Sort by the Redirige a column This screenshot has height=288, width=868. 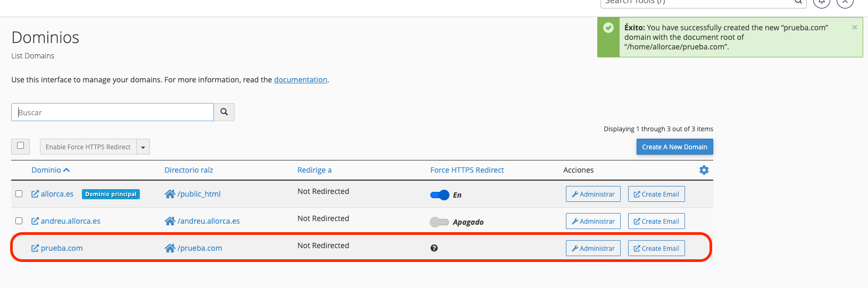coord(314,170)
